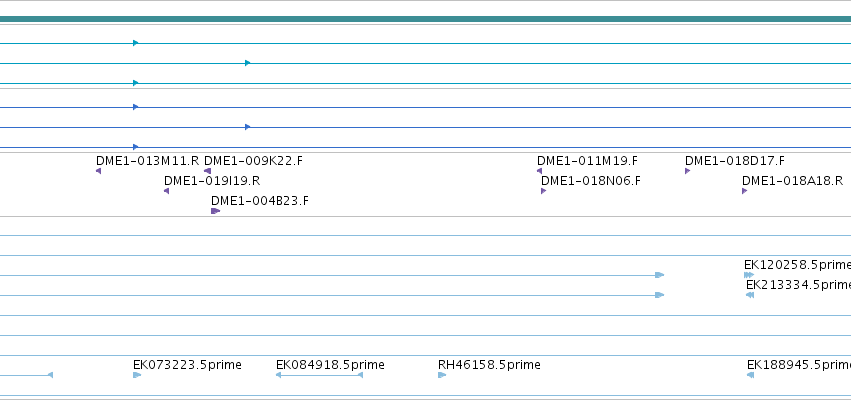Select the DME1-004B23.F label text
Viewport: 851px width, 400px height.
[260, 201]
